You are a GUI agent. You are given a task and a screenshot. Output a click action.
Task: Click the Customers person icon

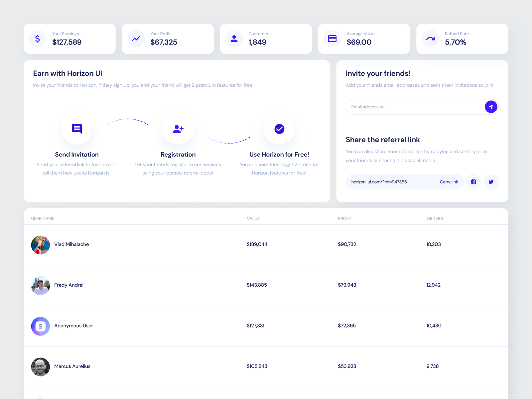point(234,39)
